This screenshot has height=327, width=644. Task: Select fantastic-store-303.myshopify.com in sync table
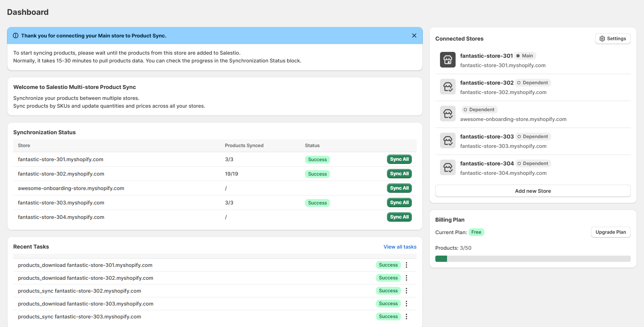coord(61,203)
